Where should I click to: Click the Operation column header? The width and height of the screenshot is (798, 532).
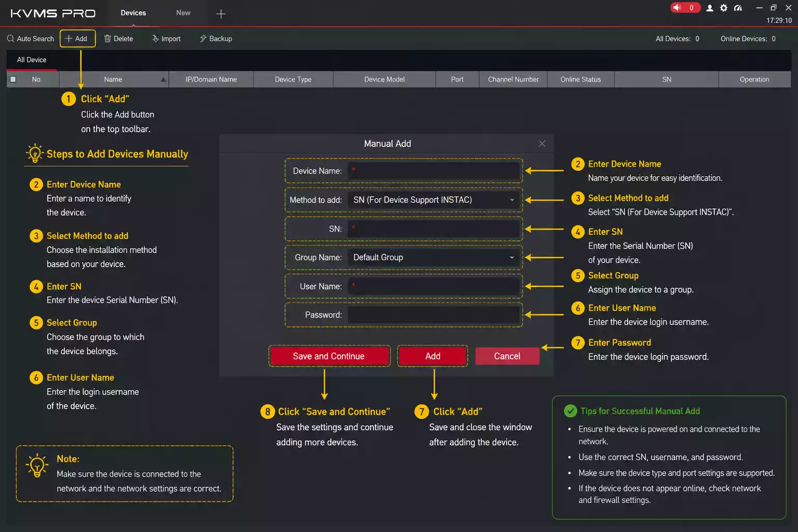[754, 79]
